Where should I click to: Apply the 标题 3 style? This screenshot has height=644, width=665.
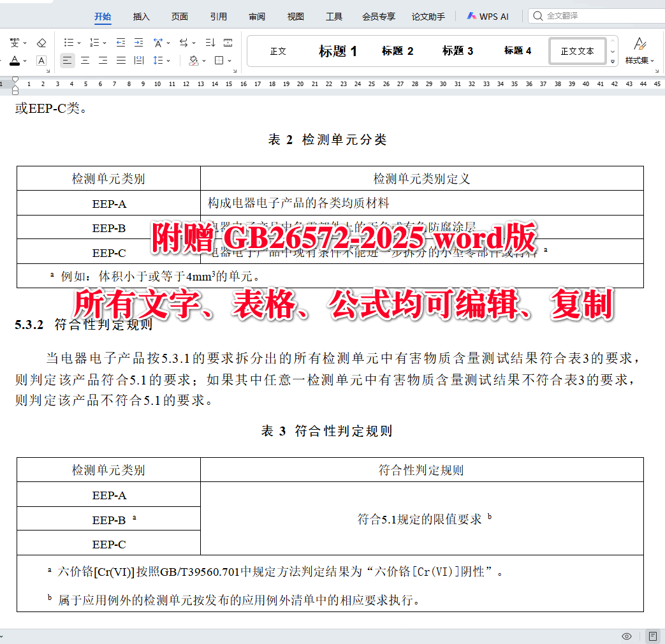tap(458, 52)
